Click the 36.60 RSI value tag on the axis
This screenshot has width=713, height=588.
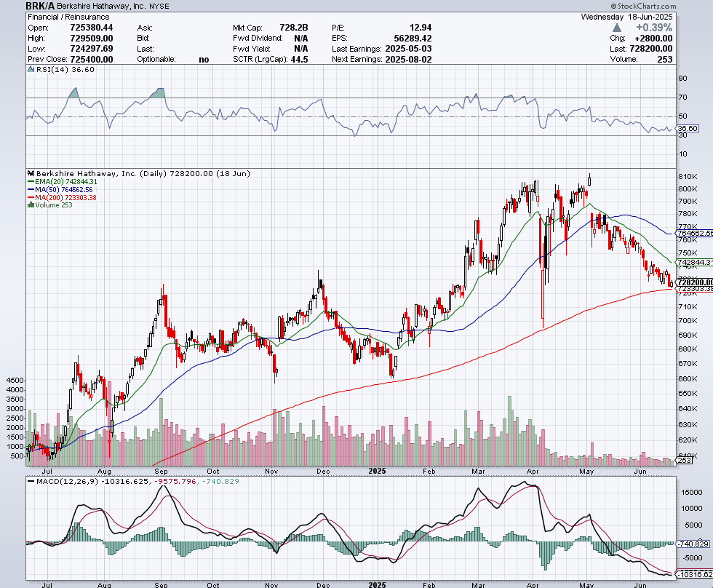(687, 129)
